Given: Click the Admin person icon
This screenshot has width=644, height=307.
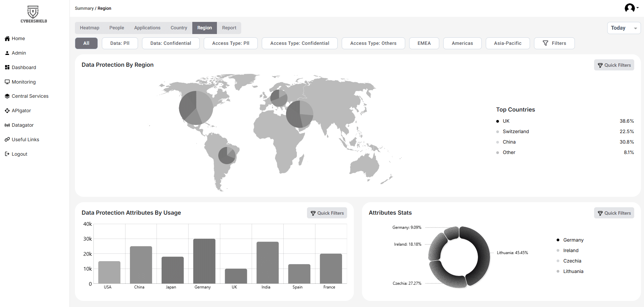Looking at the screenshot, I should tap(7, 53).
